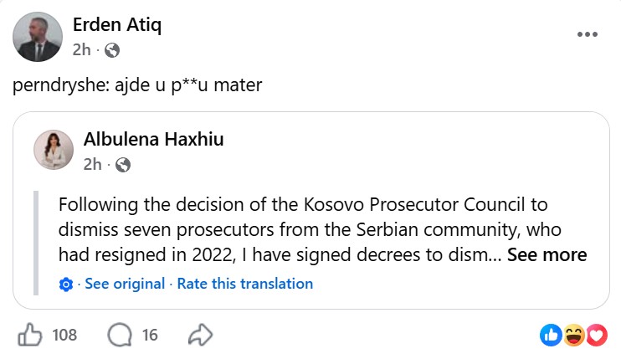Click the red heart Love reaction
621x364 pixels.
coord(597,335)
